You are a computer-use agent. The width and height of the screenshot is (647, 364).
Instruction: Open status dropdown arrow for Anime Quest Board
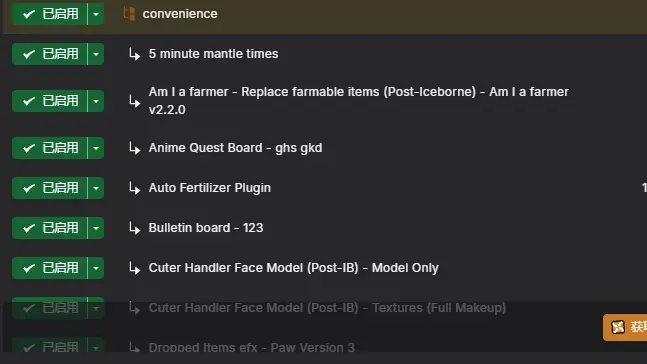[x=96, y=148]
